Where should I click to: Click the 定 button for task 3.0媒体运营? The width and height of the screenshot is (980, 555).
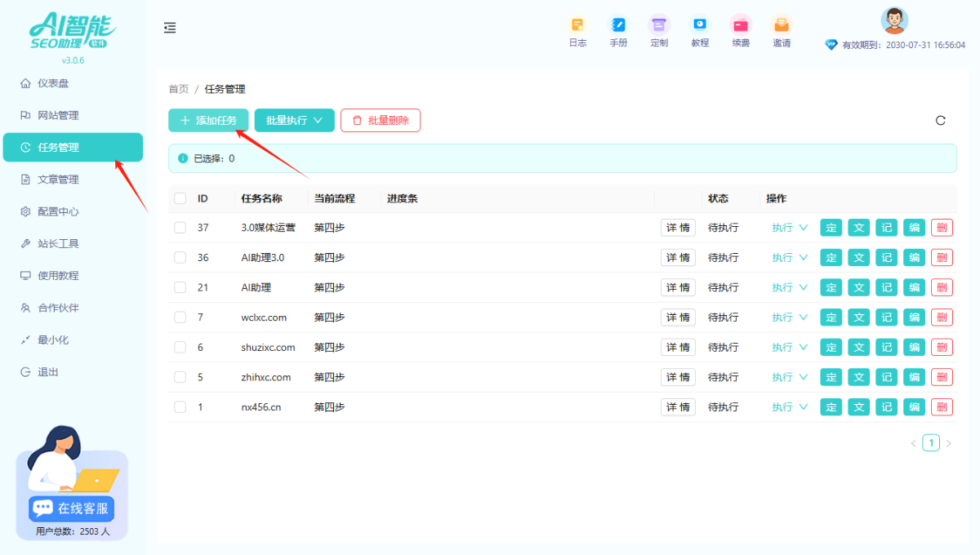pyautogui.click(x=831, y=228)
